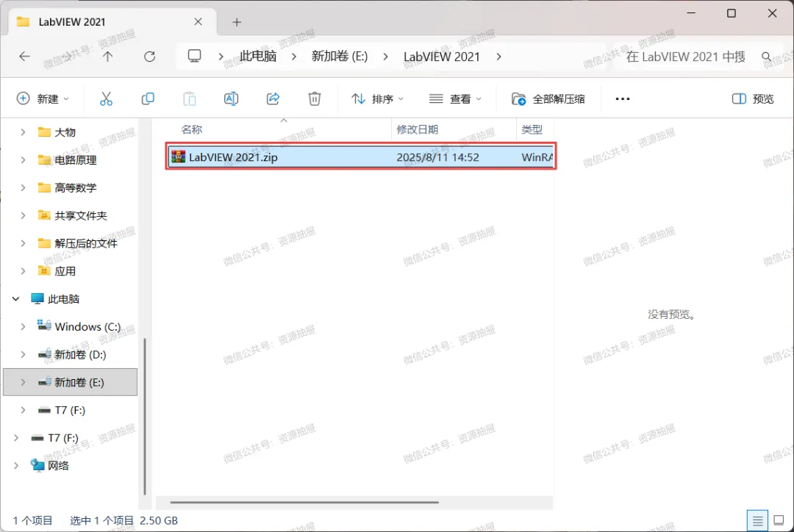Click the Paste clipboard icon
Image resolution: width=794 pixels, height=532 pixels.
(x=190, y=98)
